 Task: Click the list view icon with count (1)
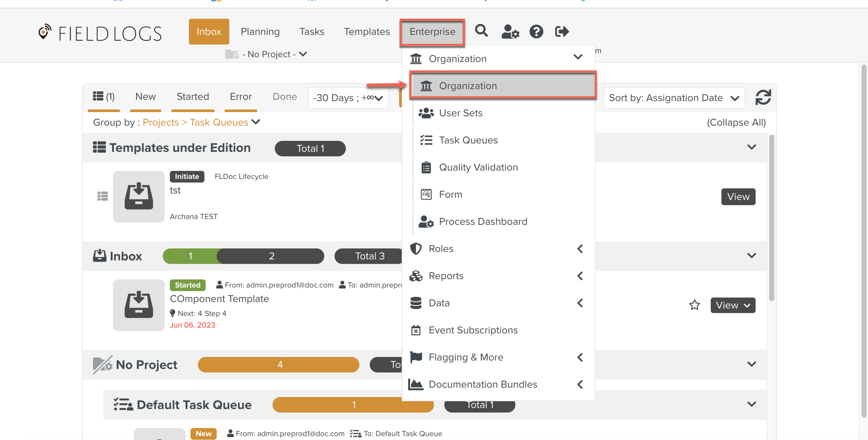click(103, 97)
